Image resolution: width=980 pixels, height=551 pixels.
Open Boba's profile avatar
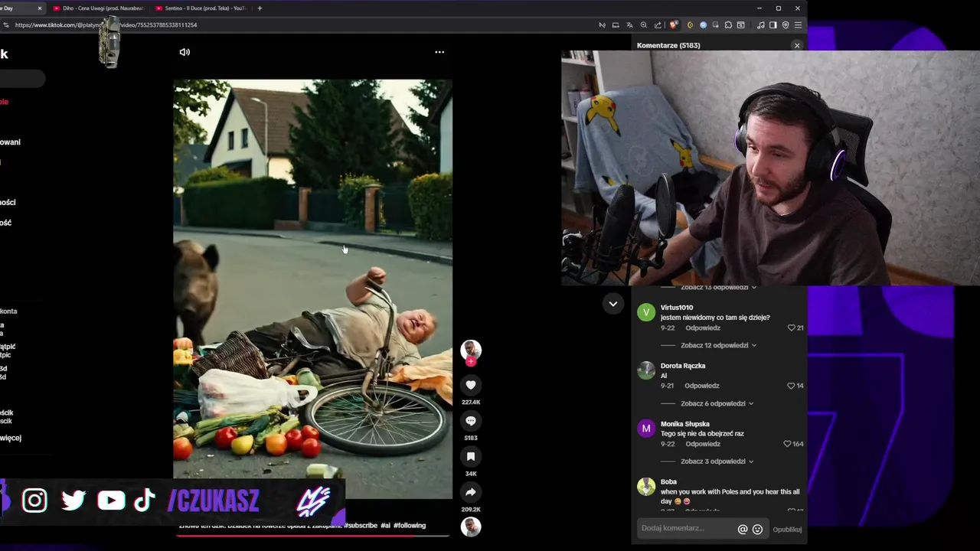click(646, 487)
